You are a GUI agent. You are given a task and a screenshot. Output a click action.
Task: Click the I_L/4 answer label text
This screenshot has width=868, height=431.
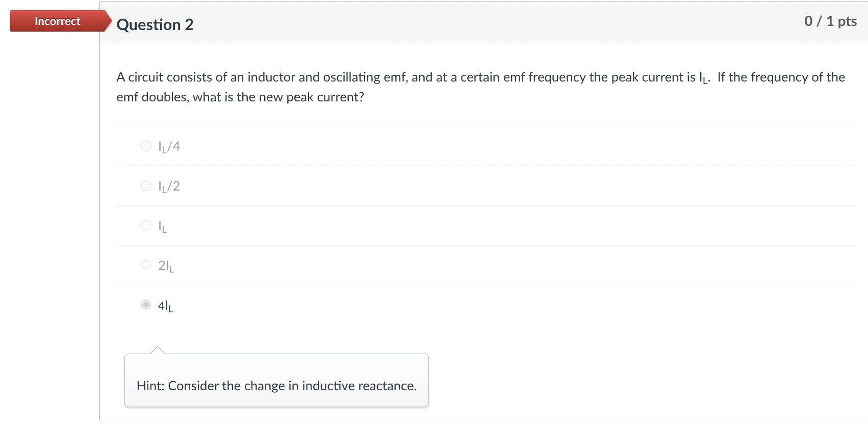(169, 147)
